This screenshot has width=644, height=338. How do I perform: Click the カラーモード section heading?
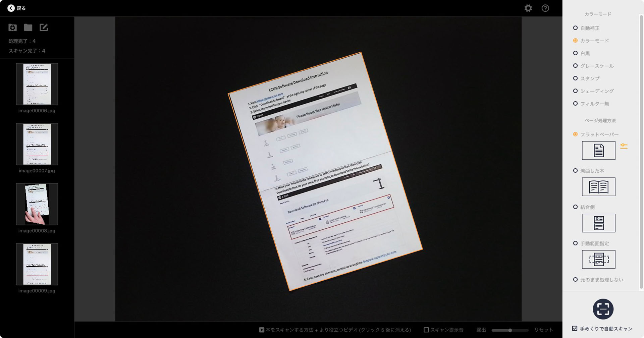598,14
